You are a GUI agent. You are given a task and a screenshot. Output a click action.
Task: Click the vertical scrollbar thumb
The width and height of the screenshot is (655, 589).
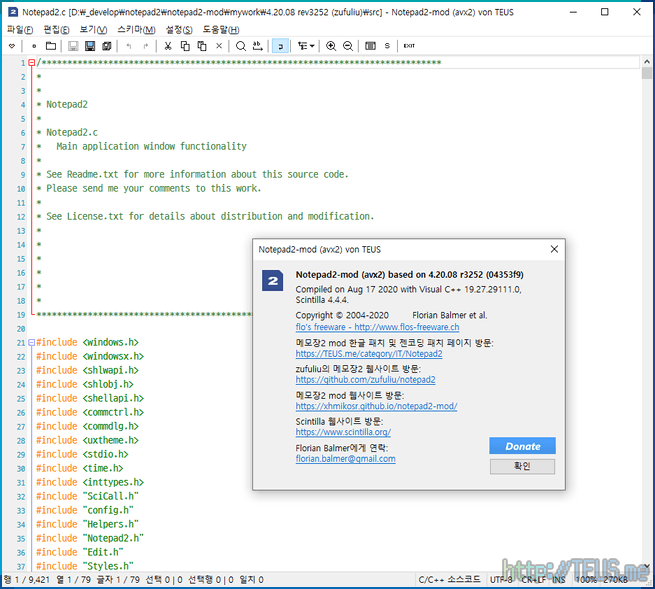tap(647, 73)
